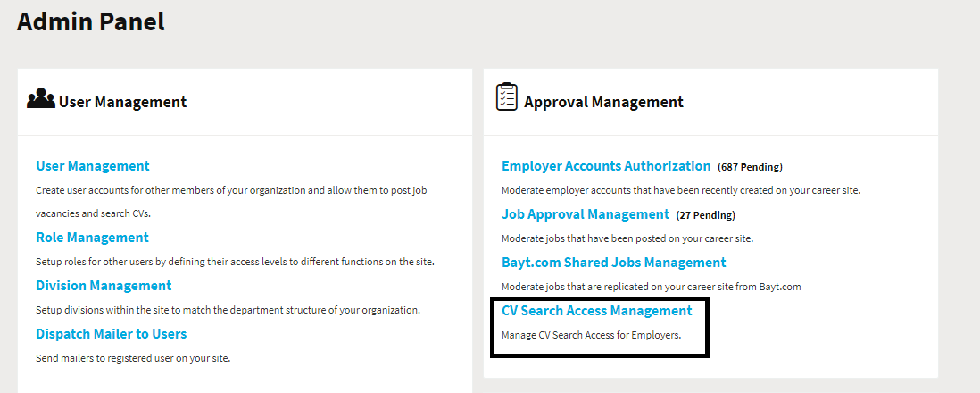Click the '(687 Pending)' count text
Image resolution: width=980 pixels, height=393 pixels.
coord(750,167)
